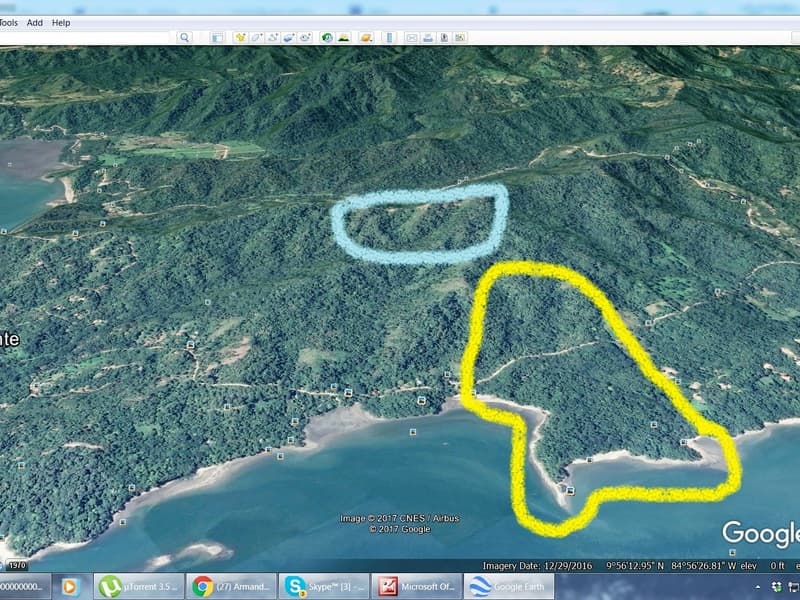Toggle historical imagery clock button
Screen dimensions: 800x600
pos(327,37)
